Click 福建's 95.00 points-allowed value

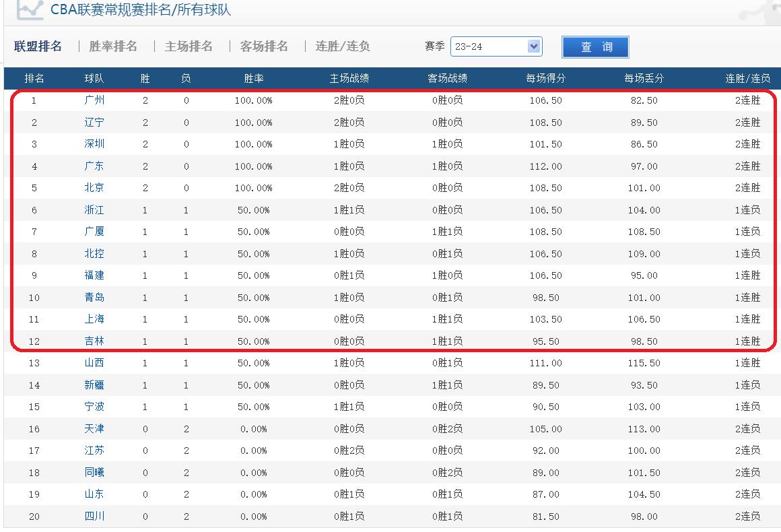tap(644, 276)
